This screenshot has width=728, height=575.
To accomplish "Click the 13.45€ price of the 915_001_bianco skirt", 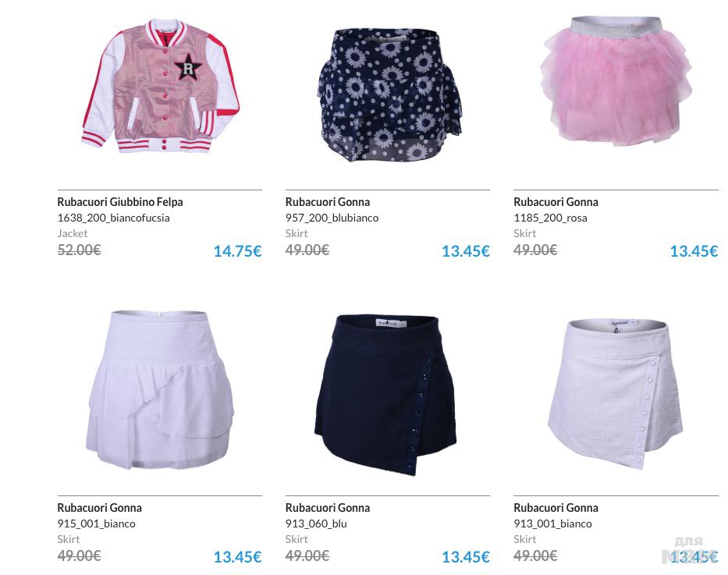I will (237, 557).
